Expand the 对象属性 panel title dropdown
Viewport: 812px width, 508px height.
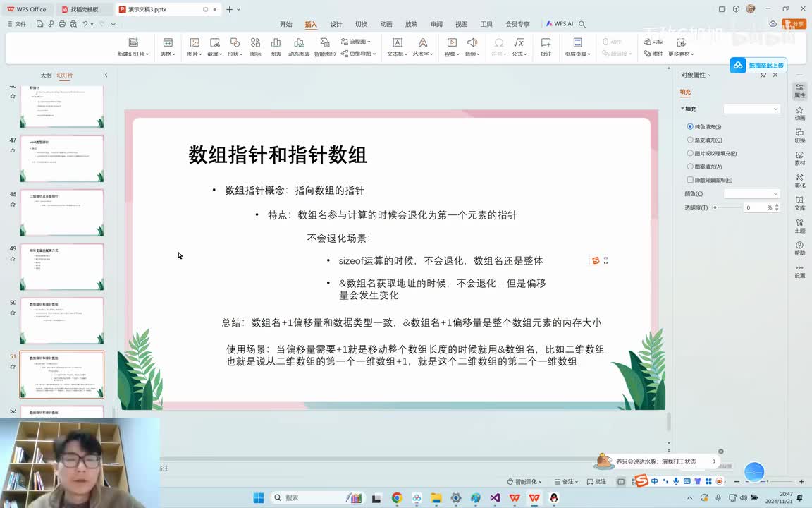[x=710, y=75]
